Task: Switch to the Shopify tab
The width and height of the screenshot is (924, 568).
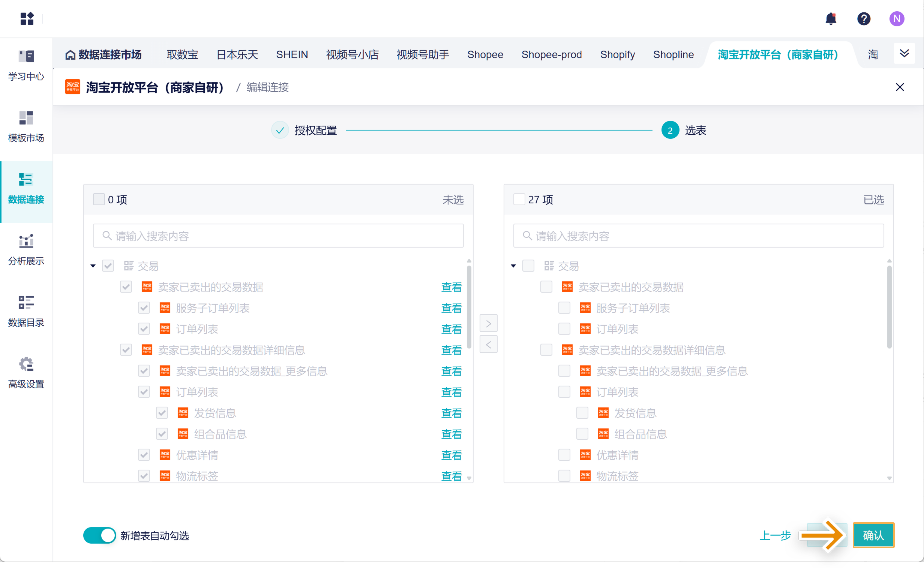Action: (617, 55)
